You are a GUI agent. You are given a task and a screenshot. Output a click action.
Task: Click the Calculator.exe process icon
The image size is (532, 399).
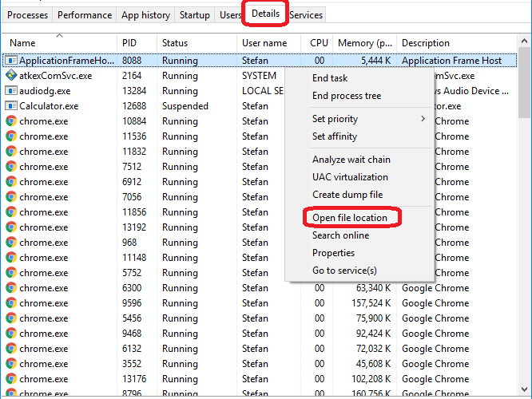pyautogui.click(x=11, y=106)
